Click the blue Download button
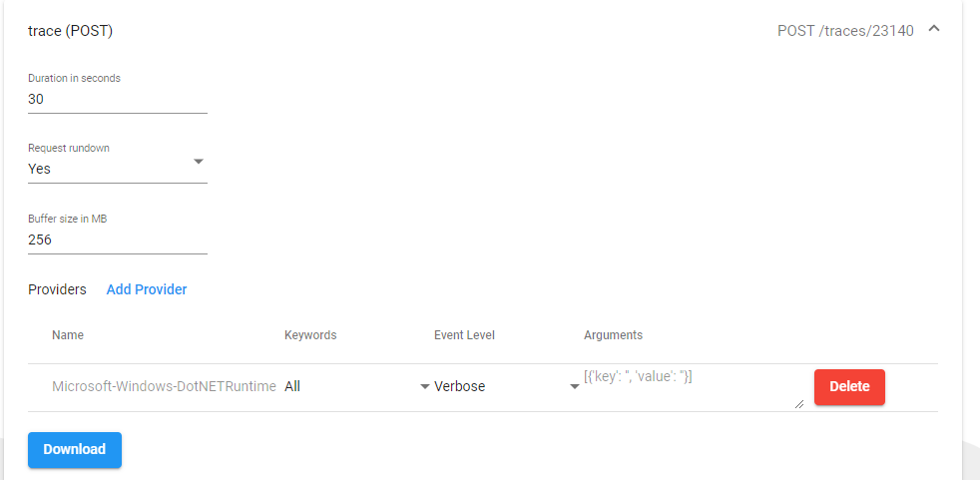 point(75,450)
